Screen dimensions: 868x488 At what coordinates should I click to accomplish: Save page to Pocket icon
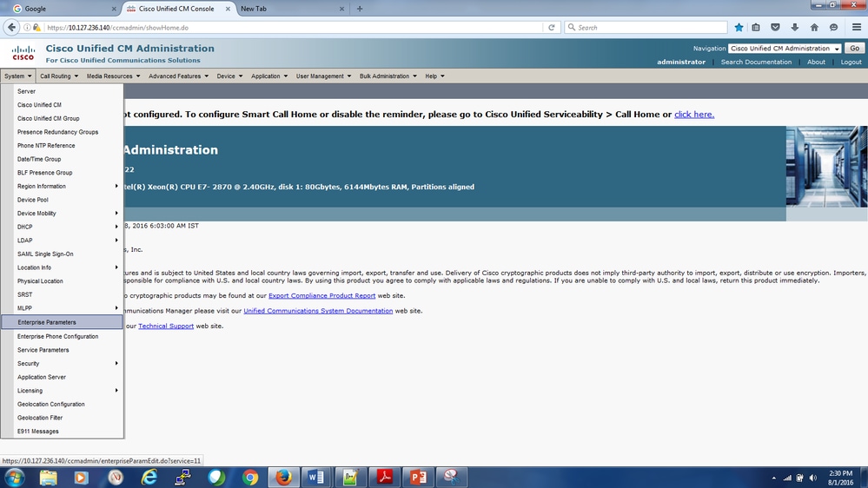(775, 27)
